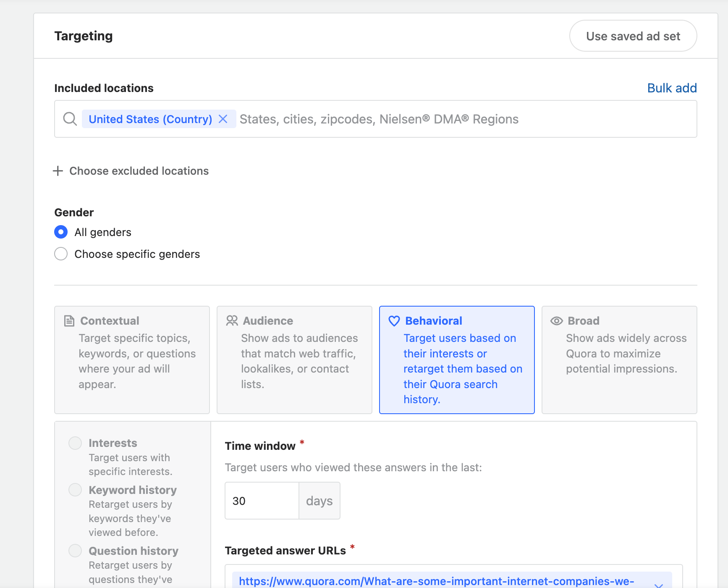Click the Bulk add link
The image size is (728, 588).
pos(672,88)
